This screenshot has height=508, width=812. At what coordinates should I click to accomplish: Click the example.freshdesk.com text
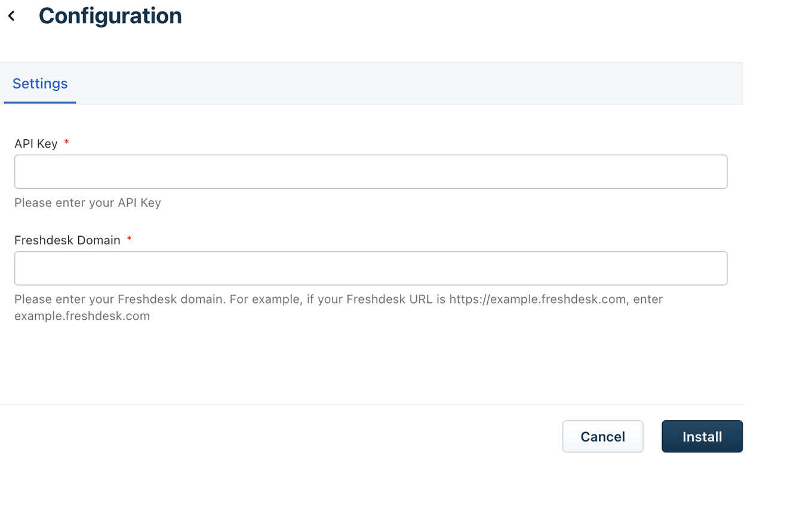point(82,316)
